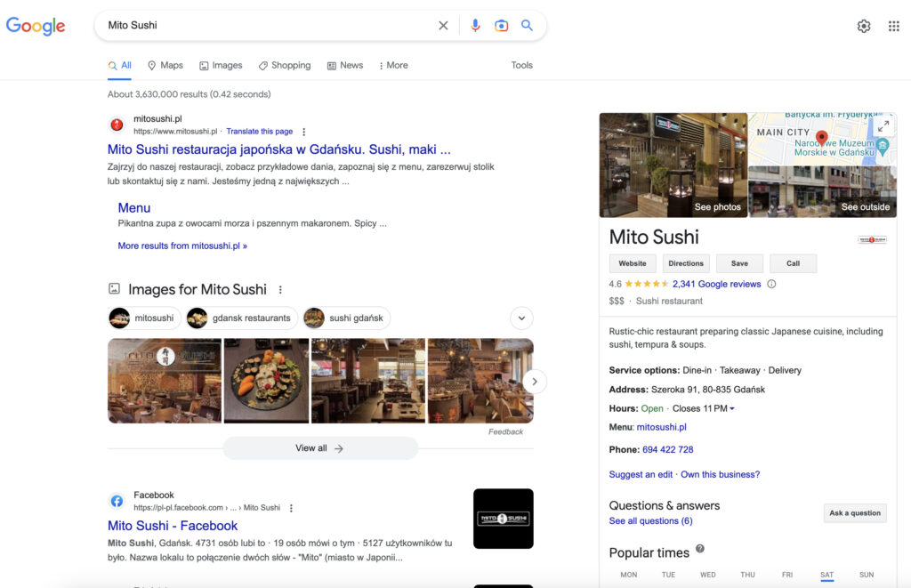This screenshot has width=911, height=588.
Task: Expand the opening hours dropdown
Action: pos(732,408)
